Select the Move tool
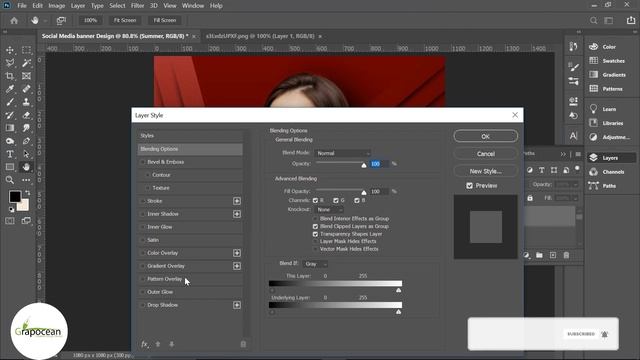 pos(10,50)
